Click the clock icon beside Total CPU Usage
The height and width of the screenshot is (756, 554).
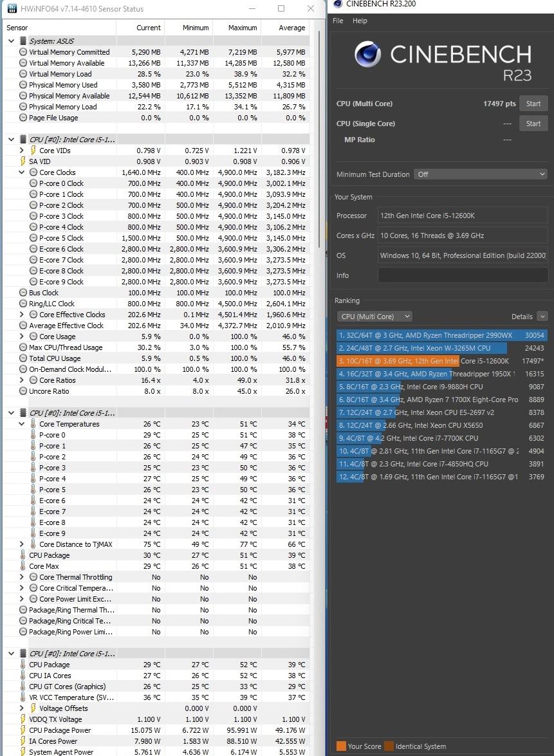(x=23, y=358)
